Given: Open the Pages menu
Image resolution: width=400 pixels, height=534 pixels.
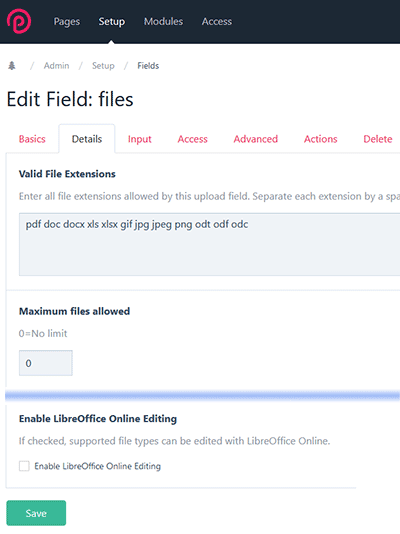Looking at the screenshot, I should pos(67,21).
